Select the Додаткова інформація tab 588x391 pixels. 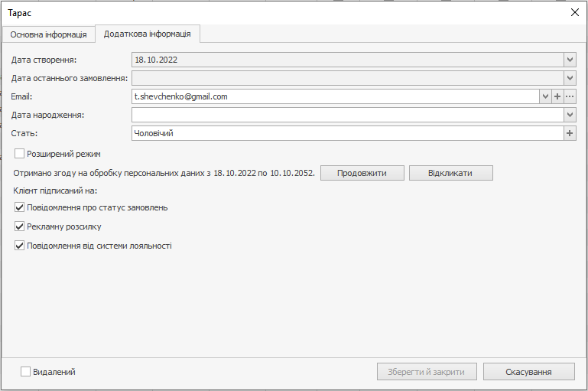[148, 34]
